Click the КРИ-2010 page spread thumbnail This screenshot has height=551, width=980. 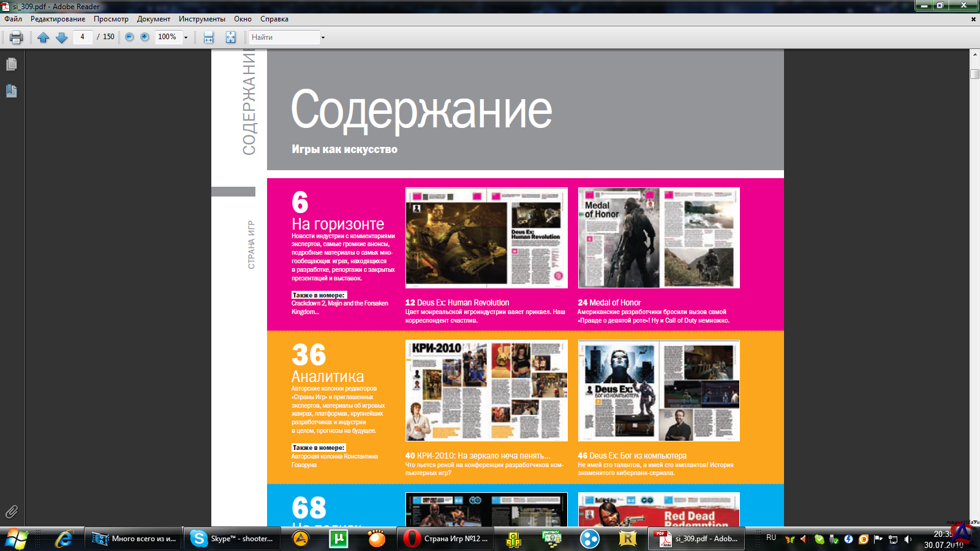(x=486, y=391)
